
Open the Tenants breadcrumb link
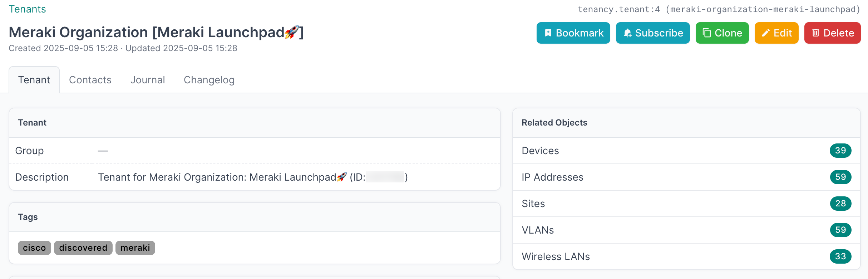pyautogui.click(x=28, y=9)
